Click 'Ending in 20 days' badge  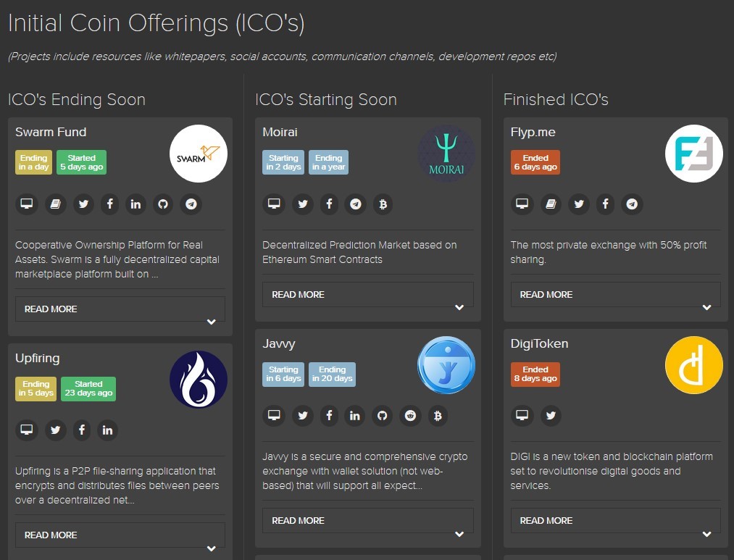[x=332, y=375]
